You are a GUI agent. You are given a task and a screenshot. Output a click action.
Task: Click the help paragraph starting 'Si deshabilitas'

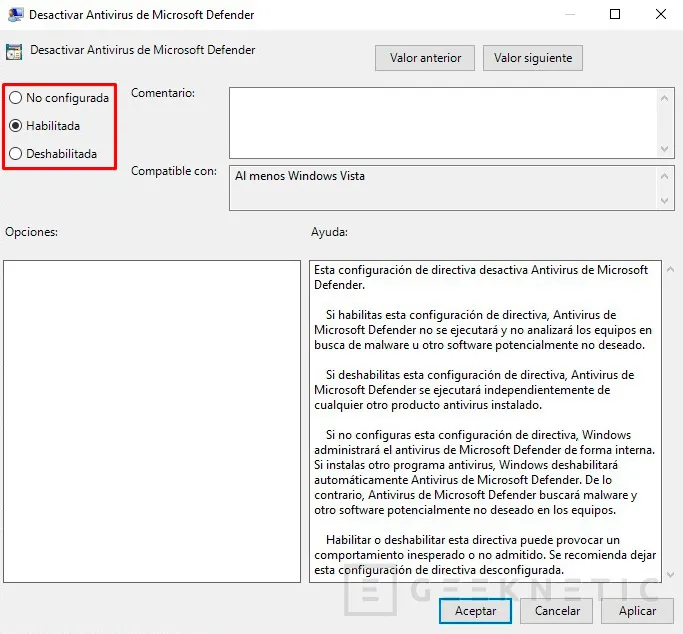[x=474, y=390]
